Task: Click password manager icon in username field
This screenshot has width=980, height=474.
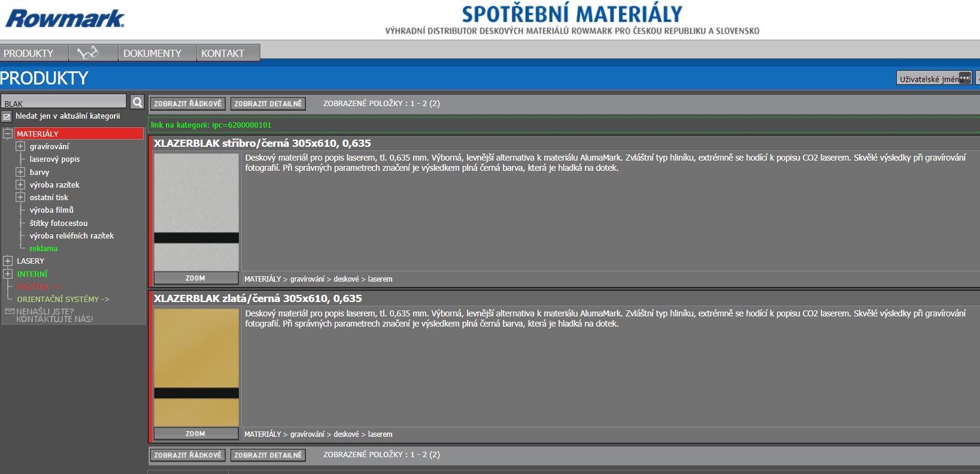Action: tap(964, 79)
